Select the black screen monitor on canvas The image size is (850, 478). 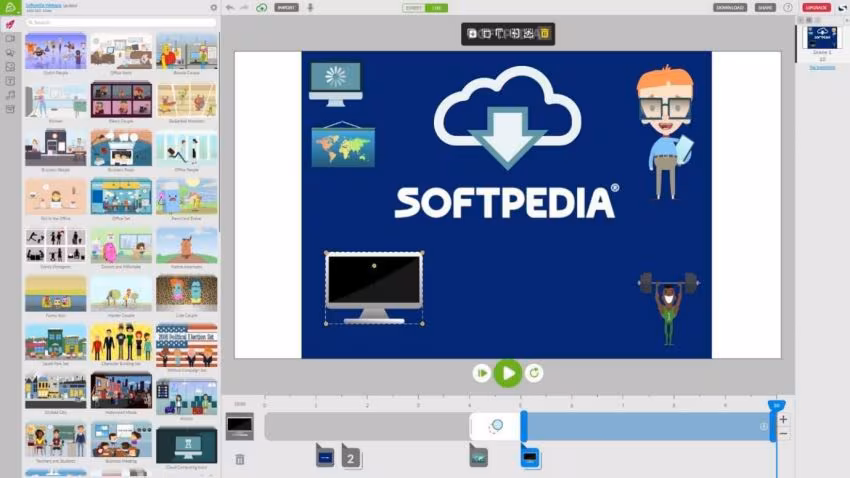pos(374,288)
